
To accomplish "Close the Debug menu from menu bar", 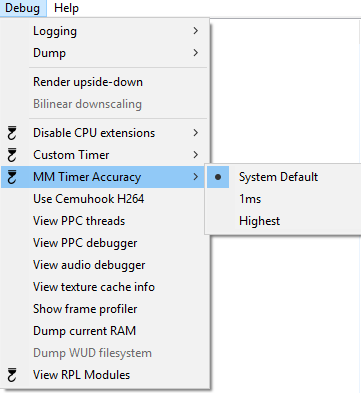I will 22,8.
